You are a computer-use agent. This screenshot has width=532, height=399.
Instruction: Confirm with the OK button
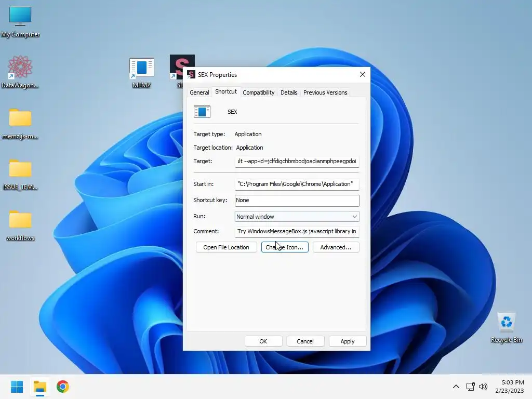[x=263, y=341]
